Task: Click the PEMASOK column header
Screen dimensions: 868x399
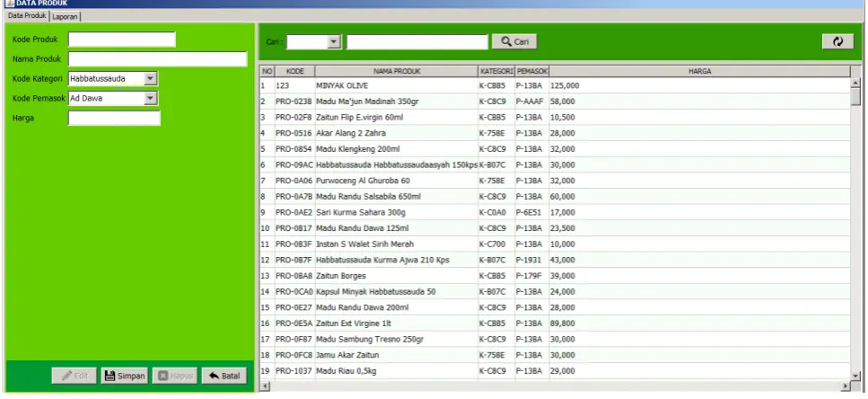Action: [x=532, y=72]
